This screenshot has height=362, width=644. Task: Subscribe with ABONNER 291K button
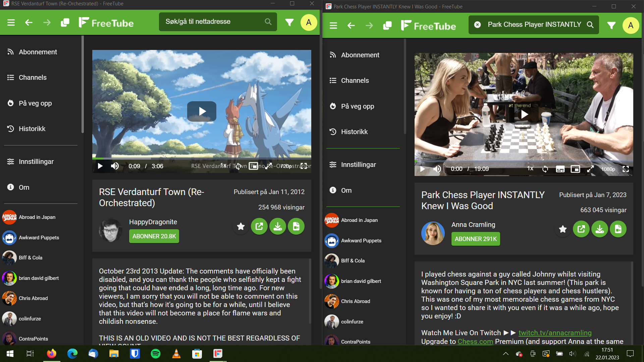[x=475, y=239]
